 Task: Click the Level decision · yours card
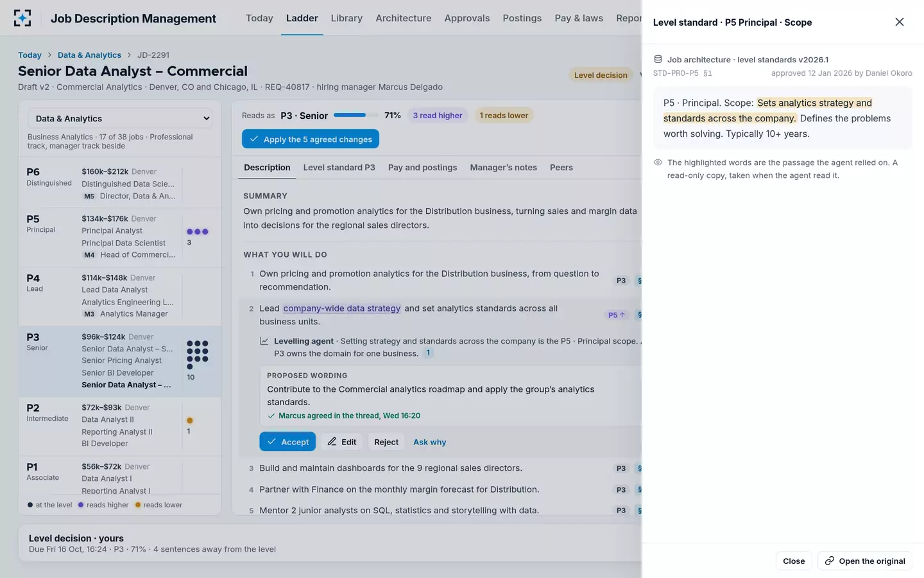330,543
